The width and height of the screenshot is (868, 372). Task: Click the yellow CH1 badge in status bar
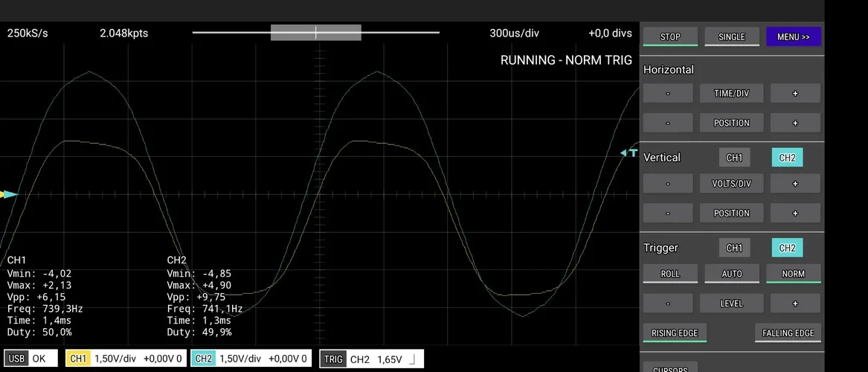point(79,359)
